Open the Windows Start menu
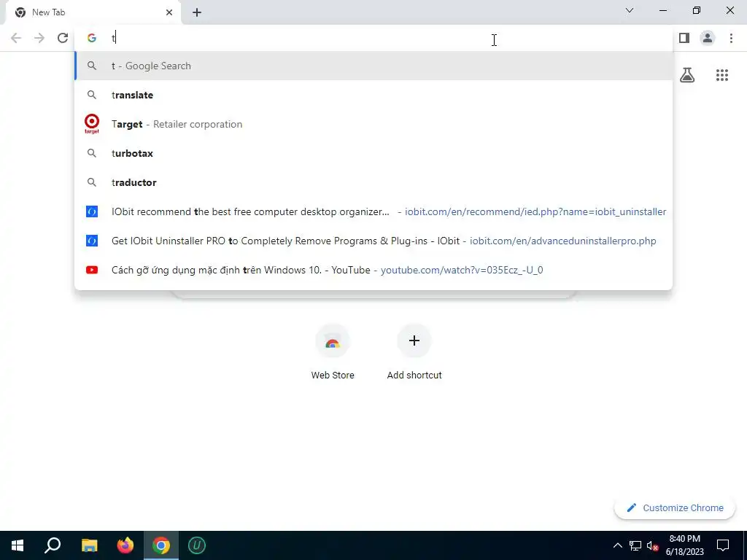Screen dimensions: 747x560 (x=18, y=545)
